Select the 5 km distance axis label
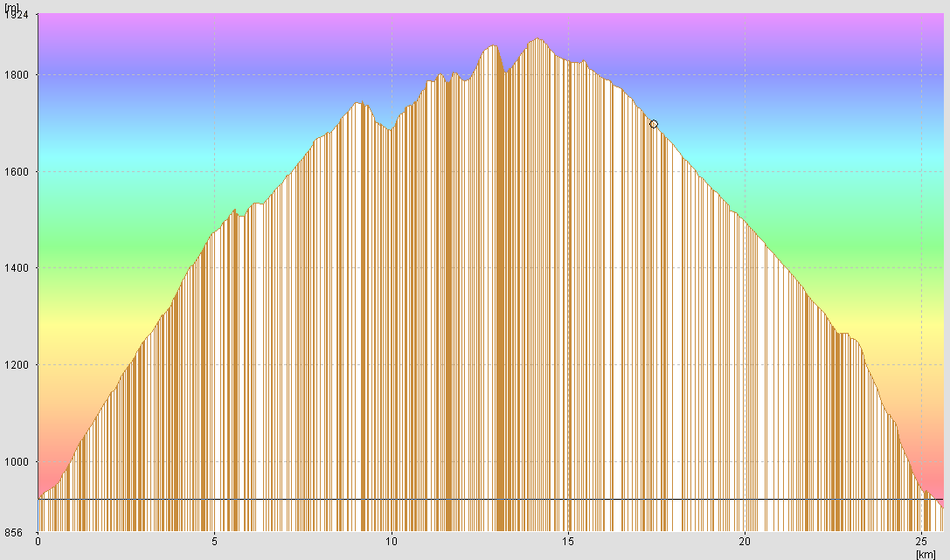Image resolution: width=950 pixels, height=560 pixels. (214, 542)
